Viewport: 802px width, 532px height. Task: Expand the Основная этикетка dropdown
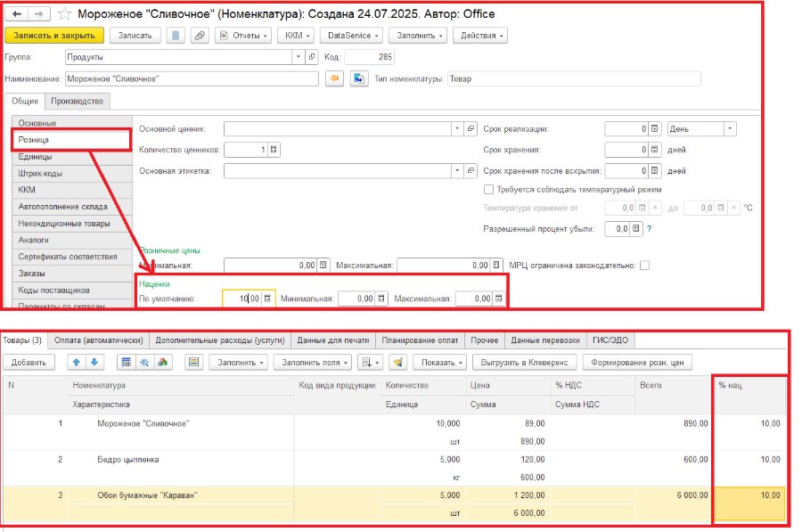(x=457, y=171)
